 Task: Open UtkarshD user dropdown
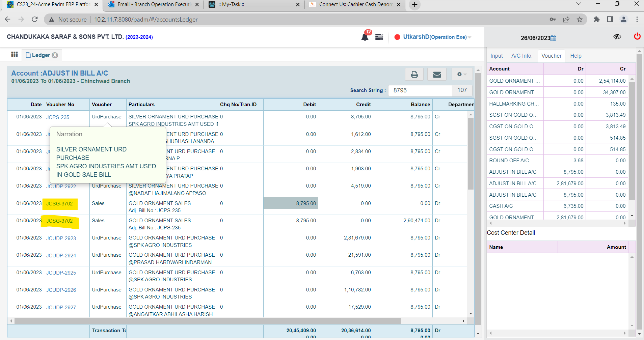437,37
